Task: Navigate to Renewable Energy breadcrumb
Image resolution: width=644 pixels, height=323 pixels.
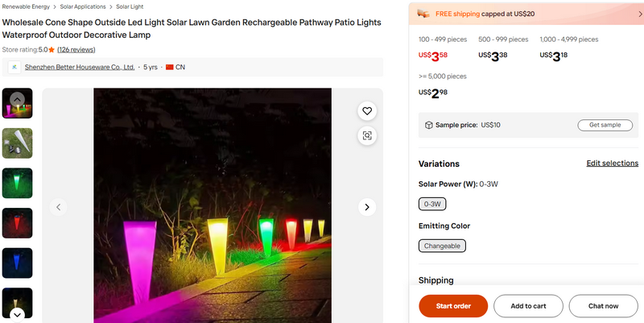Action: click(26, 6)
